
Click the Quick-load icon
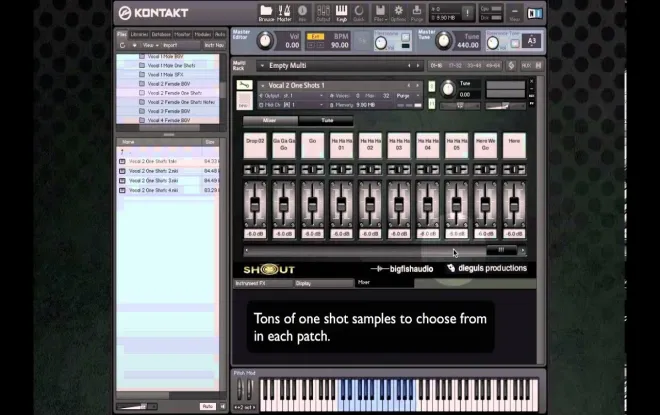point(359,13)
